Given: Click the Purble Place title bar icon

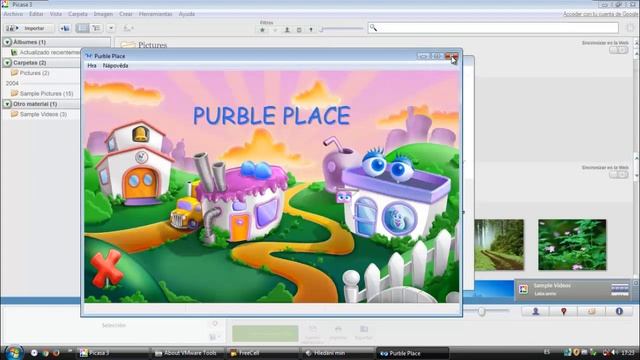Looking at the screenshot, I should coord(89,56).
